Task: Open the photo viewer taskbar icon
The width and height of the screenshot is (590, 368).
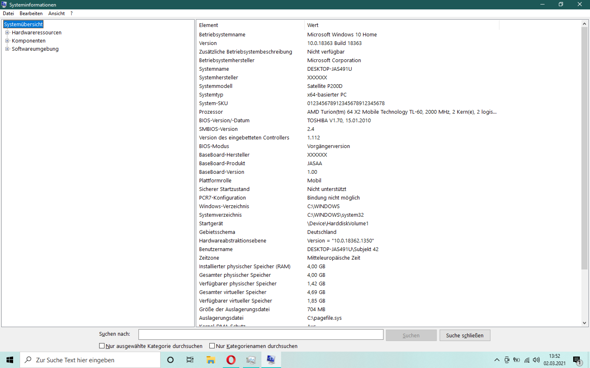Action: coord(251,360)
